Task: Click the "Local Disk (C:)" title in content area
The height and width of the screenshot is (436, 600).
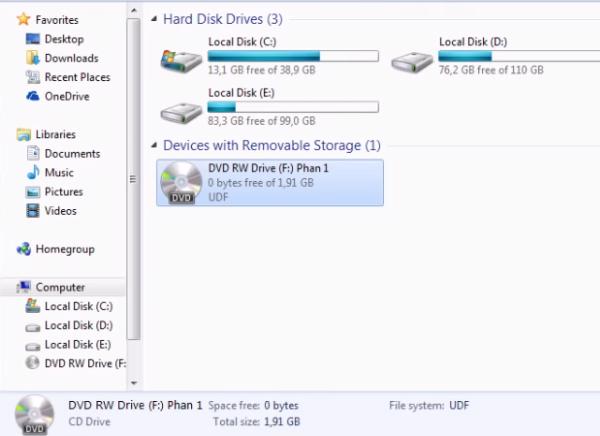Action: pos(242,41)
